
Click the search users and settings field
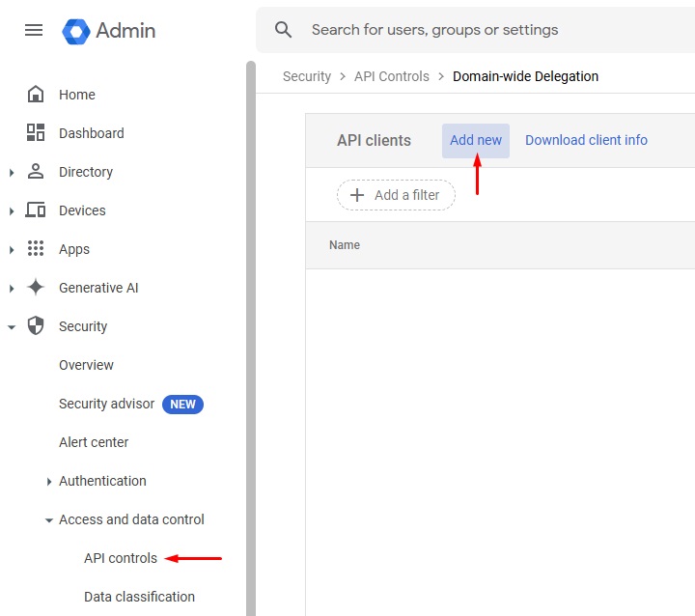click(483, 30)
